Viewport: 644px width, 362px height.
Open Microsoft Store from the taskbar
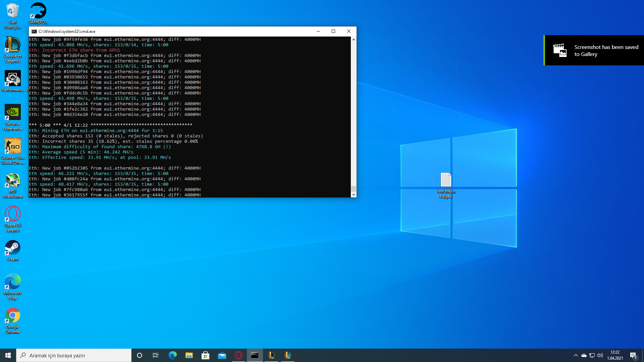(x=205, y=355)
